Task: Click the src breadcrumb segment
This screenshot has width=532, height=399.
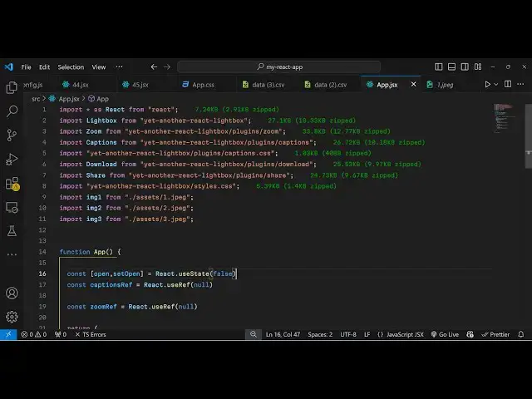Action: click(x=36, y=99)
